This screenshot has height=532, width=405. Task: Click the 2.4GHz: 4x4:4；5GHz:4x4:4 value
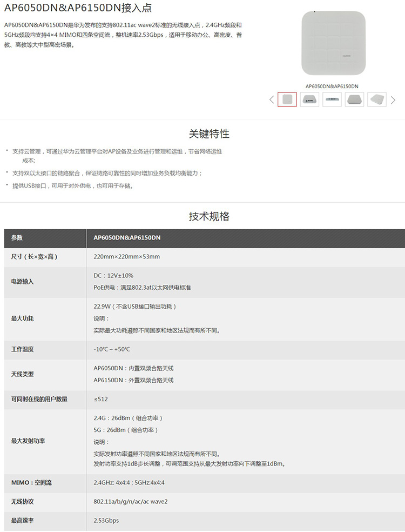(129, 483)
